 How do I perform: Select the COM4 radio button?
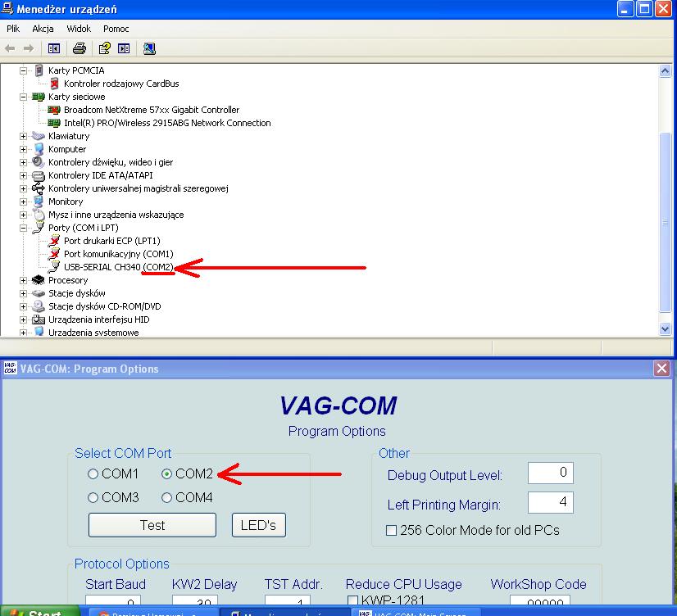point(166,498)
